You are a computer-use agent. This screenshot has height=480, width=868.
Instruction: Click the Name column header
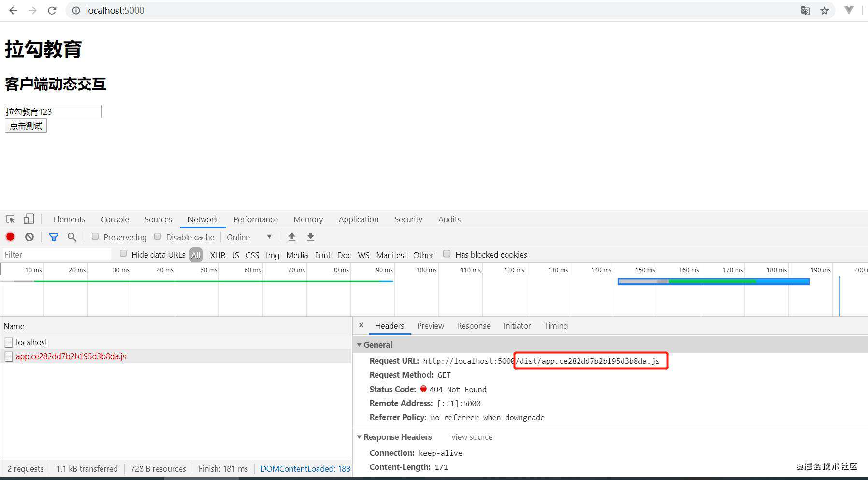click(x=176, y=326)
